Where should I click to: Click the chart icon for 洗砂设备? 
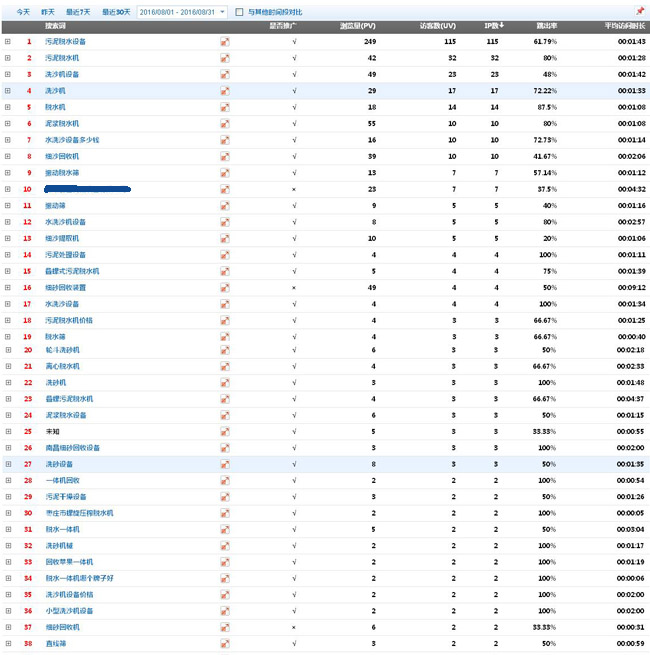(x=225, y=464)
